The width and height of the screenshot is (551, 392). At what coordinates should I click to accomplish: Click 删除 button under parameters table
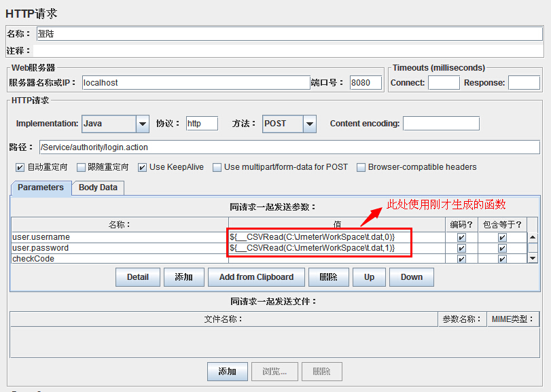click(x=329, y=277)
